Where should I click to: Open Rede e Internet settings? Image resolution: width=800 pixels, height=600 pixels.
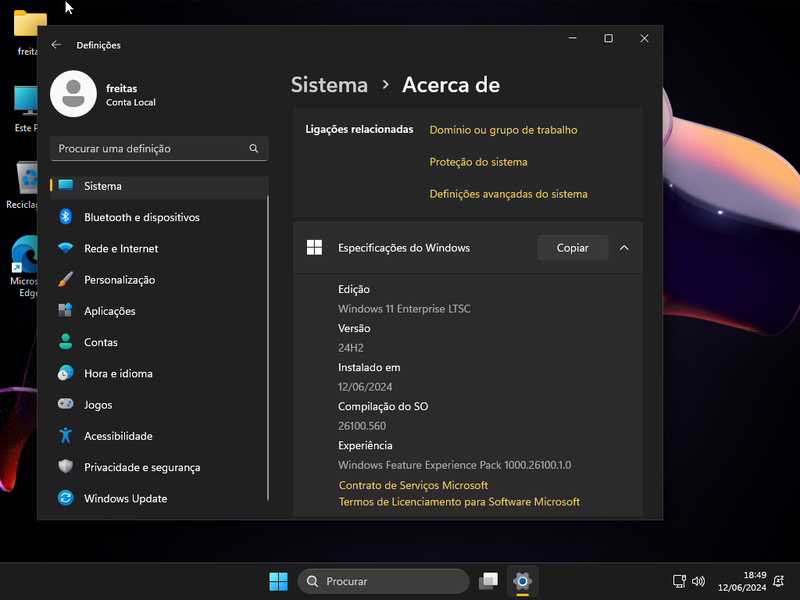[159, 248]
